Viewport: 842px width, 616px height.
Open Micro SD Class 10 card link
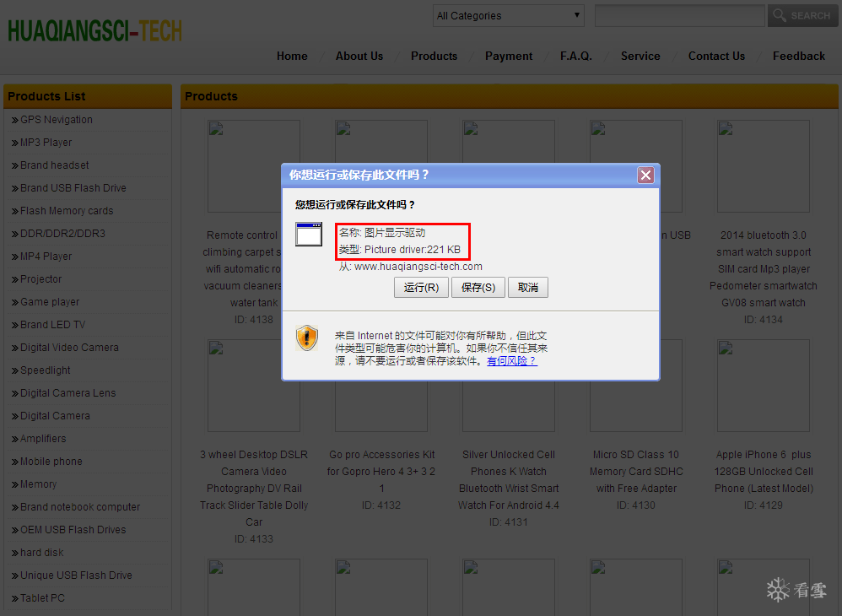(x=636, y=471)
